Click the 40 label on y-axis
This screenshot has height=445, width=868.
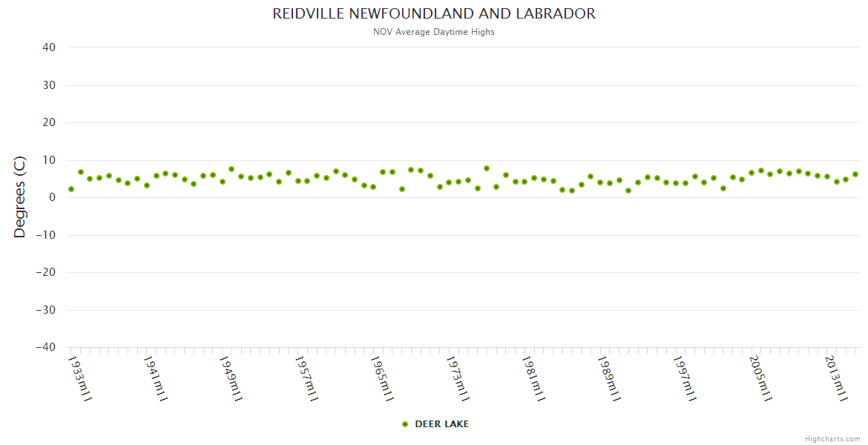tap(49, 47)
